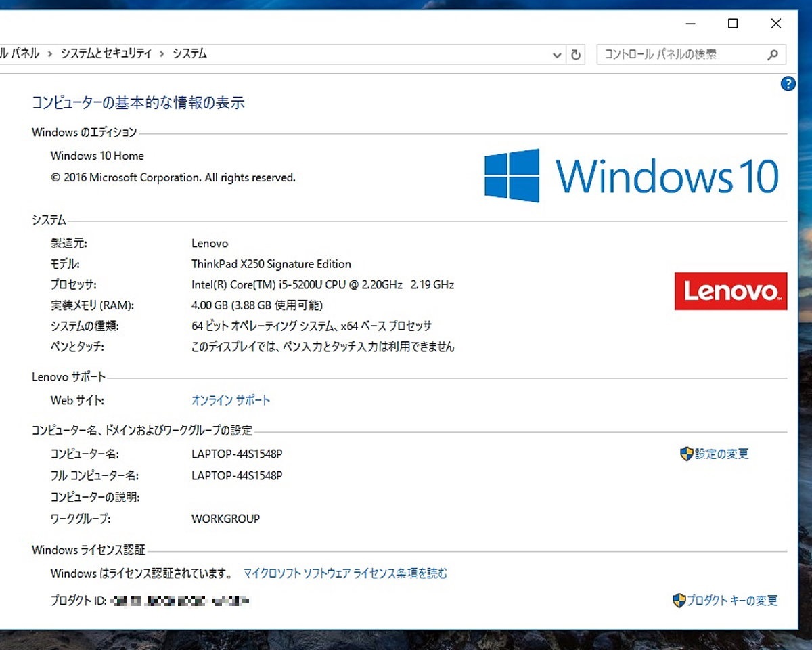Open the help question mark icon

(x=788, y=84)
